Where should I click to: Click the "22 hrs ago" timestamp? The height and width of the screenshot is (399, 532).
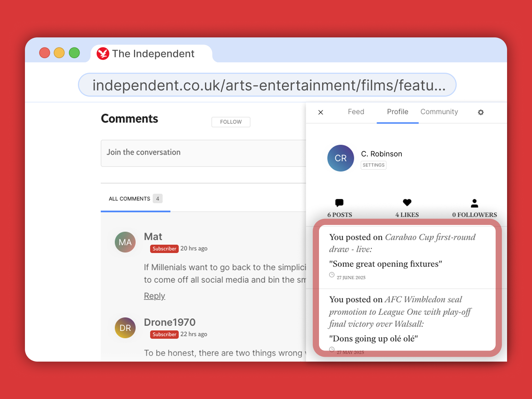tap(194, 334)
